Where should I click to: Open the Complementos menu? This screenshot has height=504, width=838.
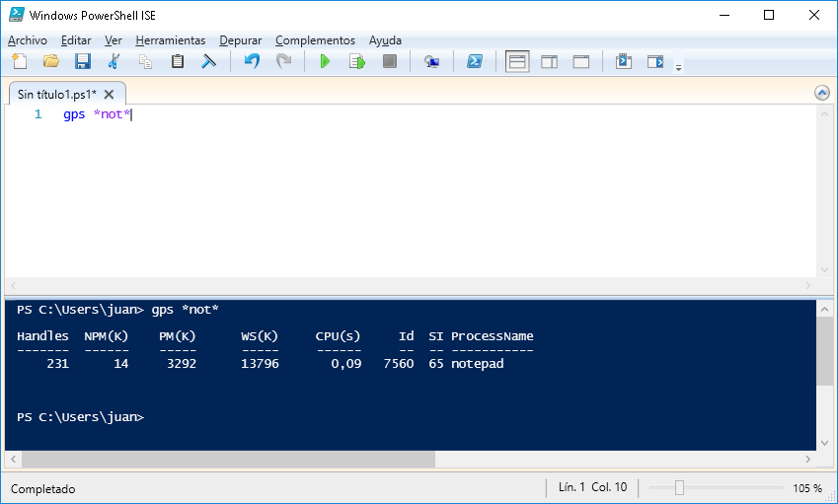[315, 40]
